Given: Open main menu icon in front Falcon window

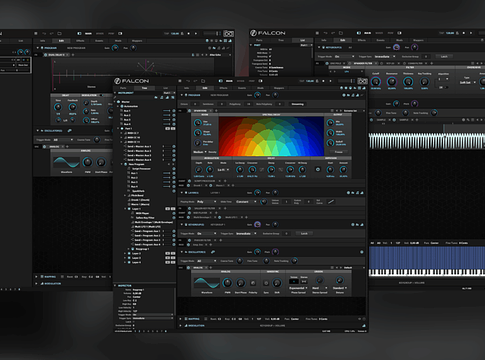Looking at the screenshot, I should click(x=180, y=81).
